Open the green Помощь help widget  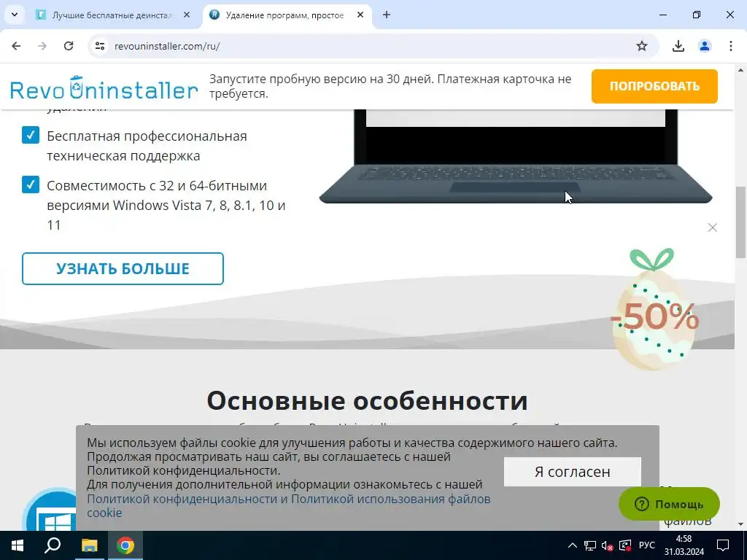(x=669, y=504)
